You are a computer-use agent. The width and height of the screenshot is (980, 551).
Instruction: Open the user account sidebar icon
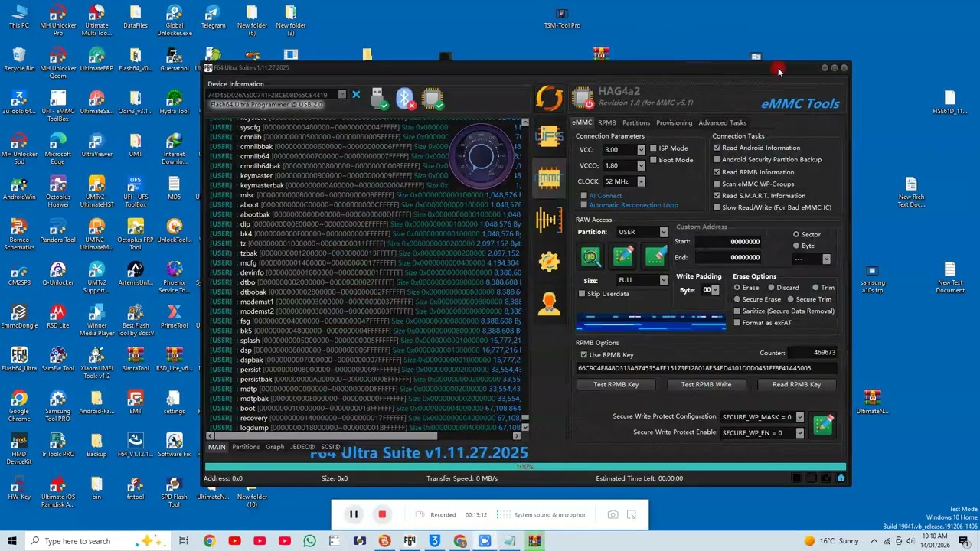click(549, 304)
